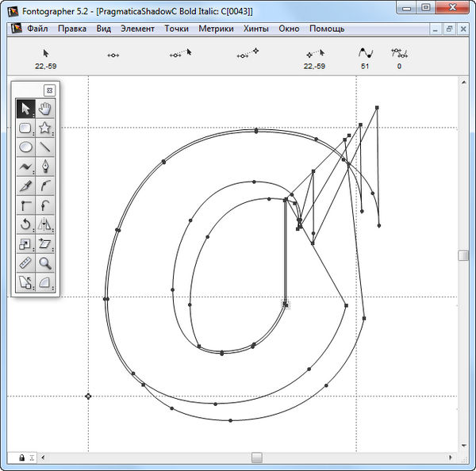Pick the straight Line tool
This screenshot has height=471, width=476.
[x=46, y=147]
